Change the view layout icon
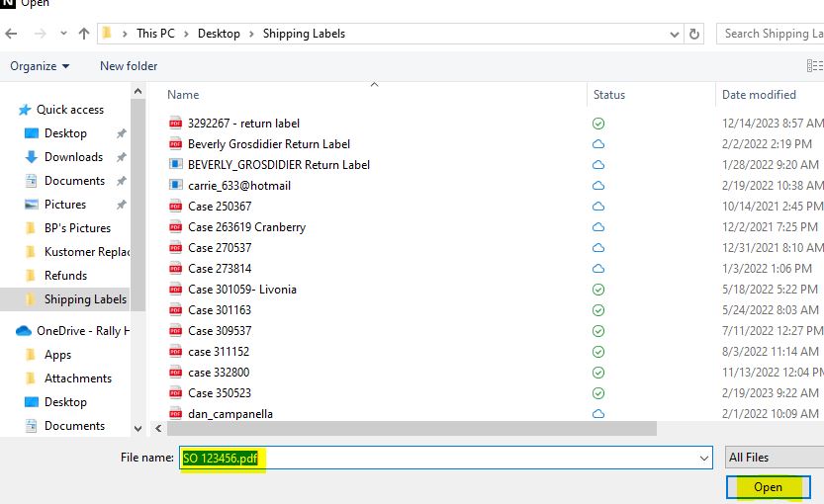 (814, 66)
